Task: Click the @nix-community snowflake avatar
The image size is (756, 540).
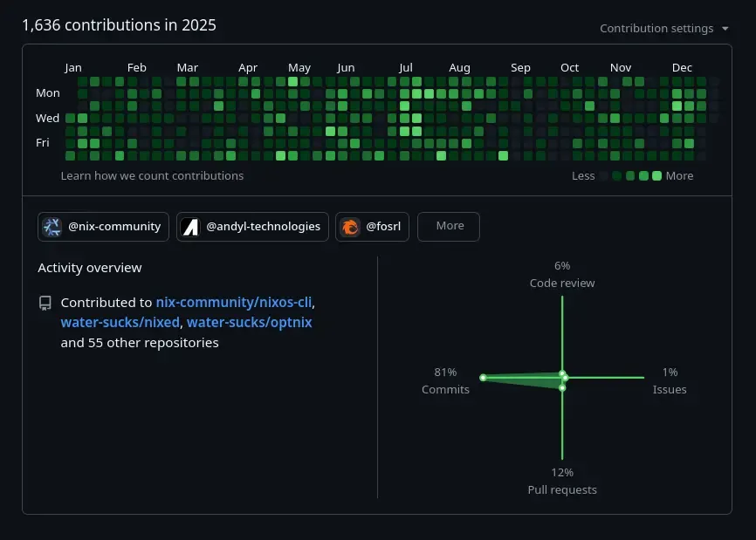Action: point(52,226)
